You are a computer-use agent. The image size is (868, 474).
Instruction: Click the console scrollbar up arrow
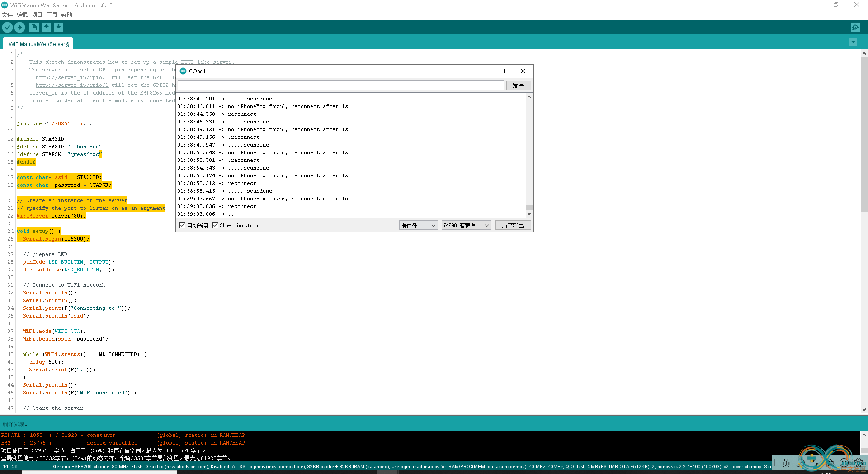[864, 435]
